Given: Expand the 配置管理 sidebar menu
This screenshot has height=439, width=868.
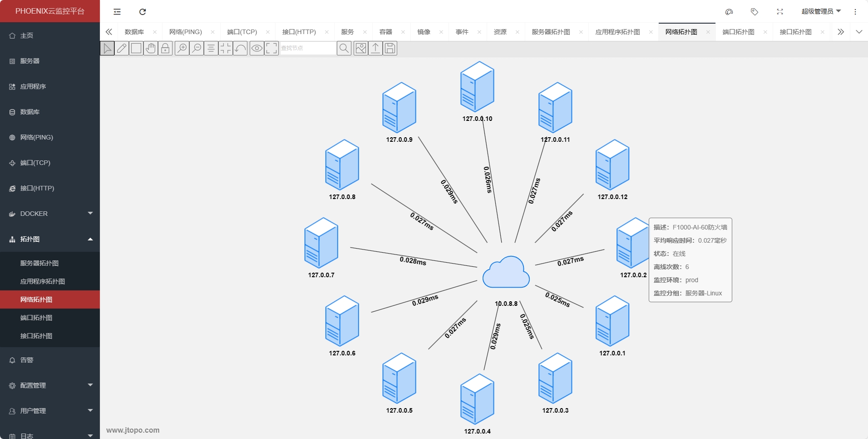Looking at the screenshot, I should (x=50, y=385).
